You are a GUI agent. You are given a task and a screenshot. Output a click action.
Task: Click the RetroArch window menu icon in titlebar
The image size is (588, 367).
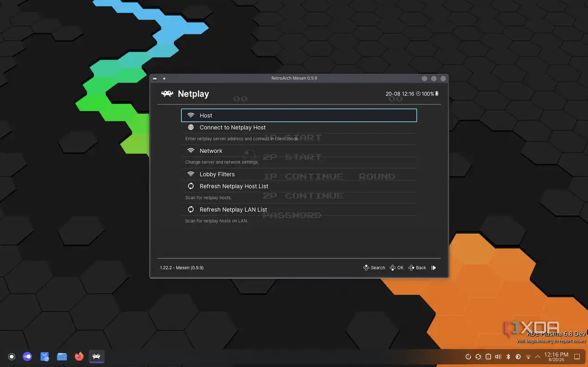[155, 79]
